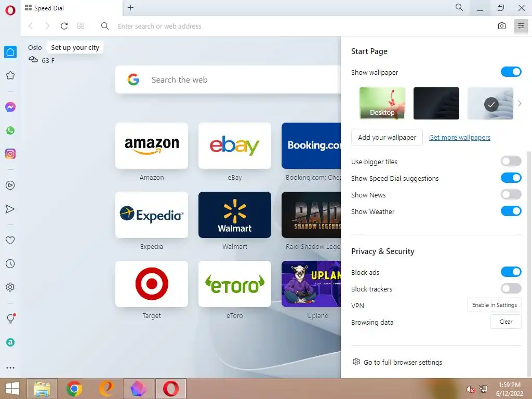Click Enable in Settings for VPN

pyautogui.click(x=495, y=305)
